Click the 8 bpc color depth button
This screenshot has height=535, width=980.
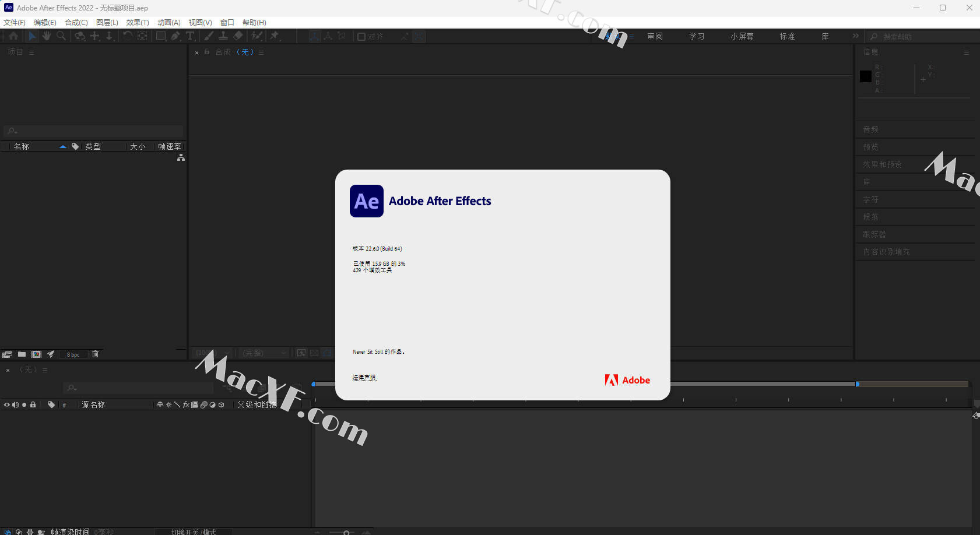coord(73,354)
